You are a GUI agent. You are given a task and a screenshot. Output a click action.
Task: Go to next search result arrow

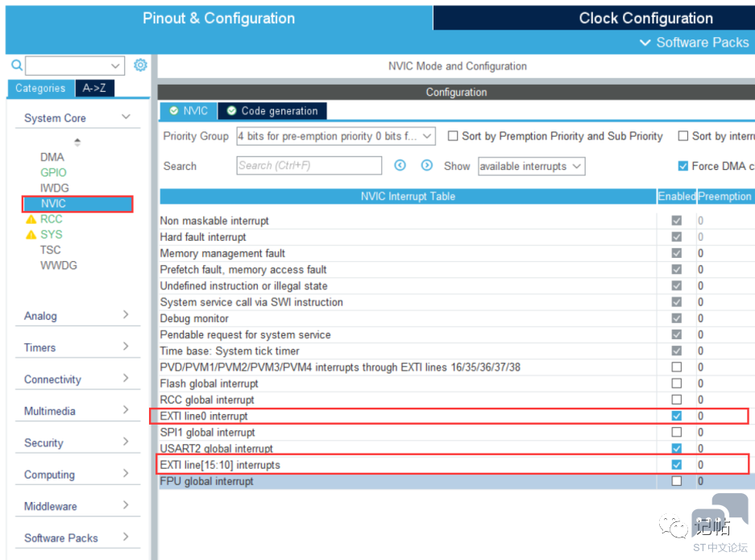point(426,165)
